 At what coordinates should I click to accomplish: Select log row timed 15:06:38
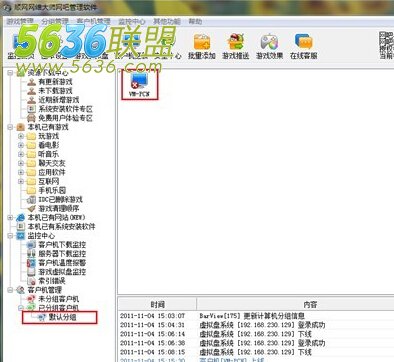tap(256, 343)
